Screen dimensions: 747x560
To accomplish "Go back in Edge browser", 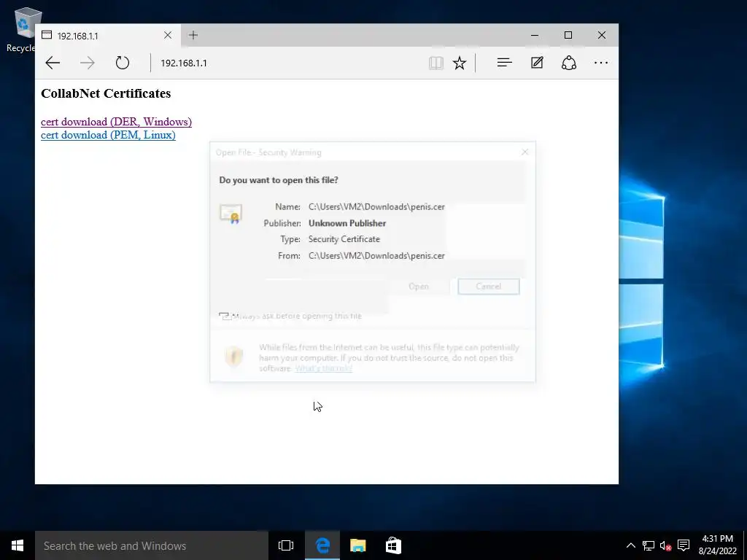I will 53,63.
